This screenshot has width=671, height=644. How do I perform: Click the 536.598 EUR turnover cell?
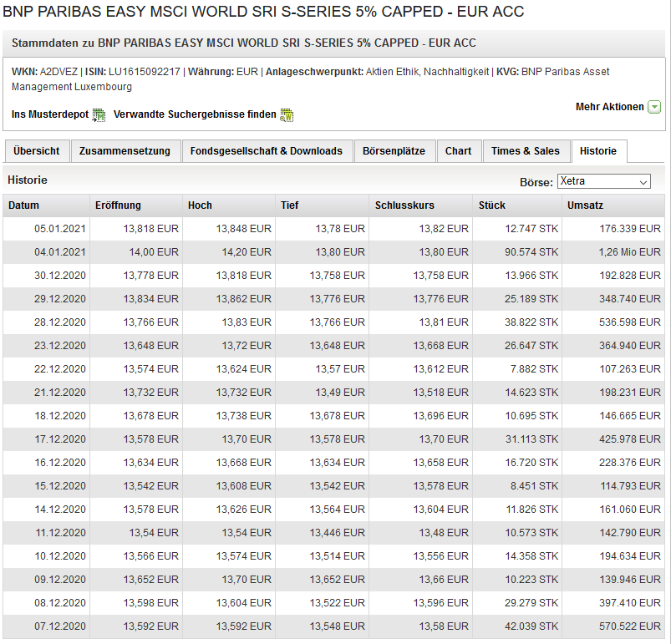pos(630,322)
